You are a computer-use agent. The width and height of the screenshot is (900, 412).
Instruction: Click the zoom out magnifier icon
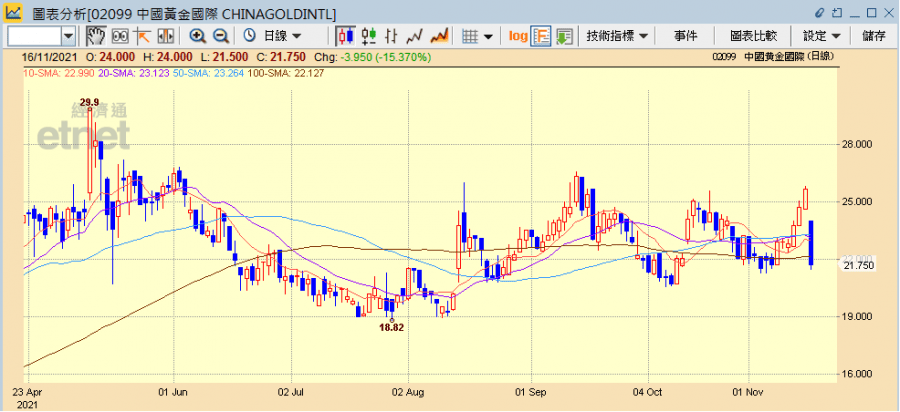point(219,36)
